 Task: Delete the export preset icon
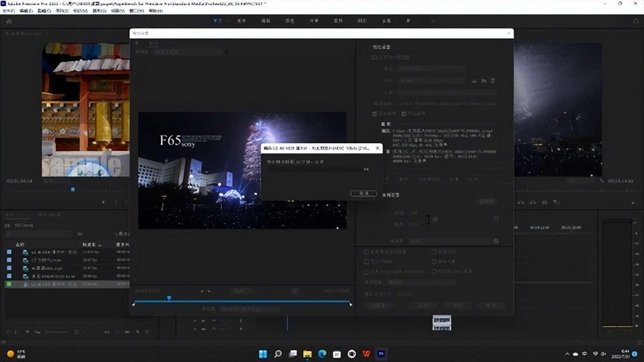pyautogui.click(x=493, y=81)
